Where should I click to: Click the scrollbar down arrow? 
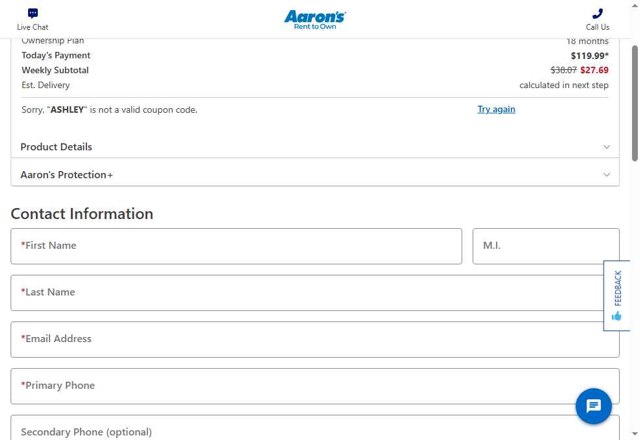[635, 434]
